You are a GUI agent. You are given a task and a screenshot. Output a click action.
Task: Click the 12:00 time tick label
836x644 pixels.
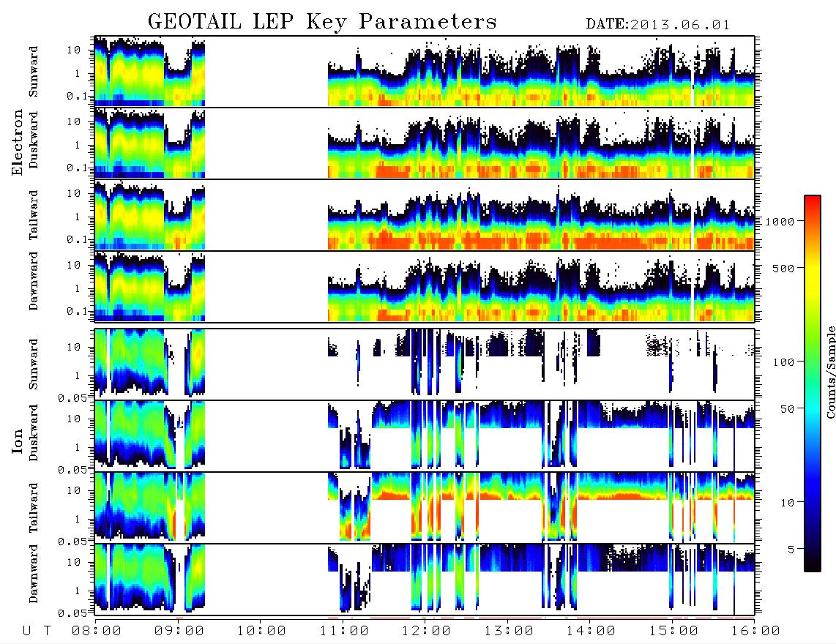coord(426,632)
